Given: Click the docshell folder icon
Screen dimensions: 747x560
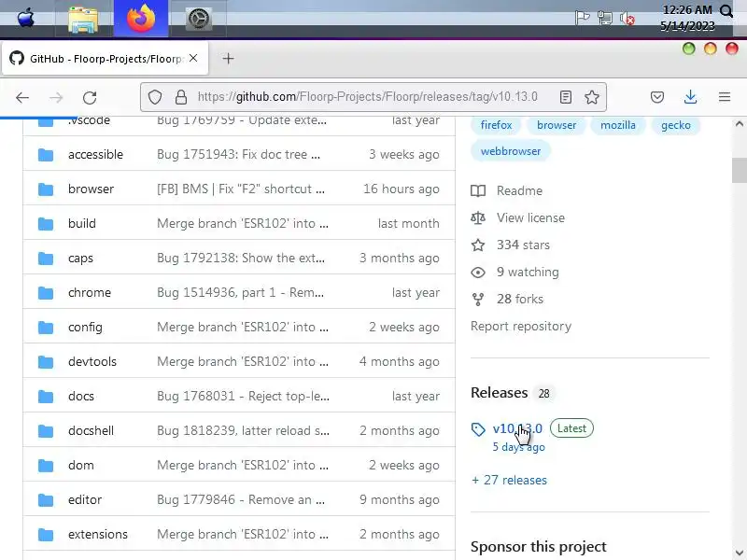Looking at the screenshot, I should point(46,430).
